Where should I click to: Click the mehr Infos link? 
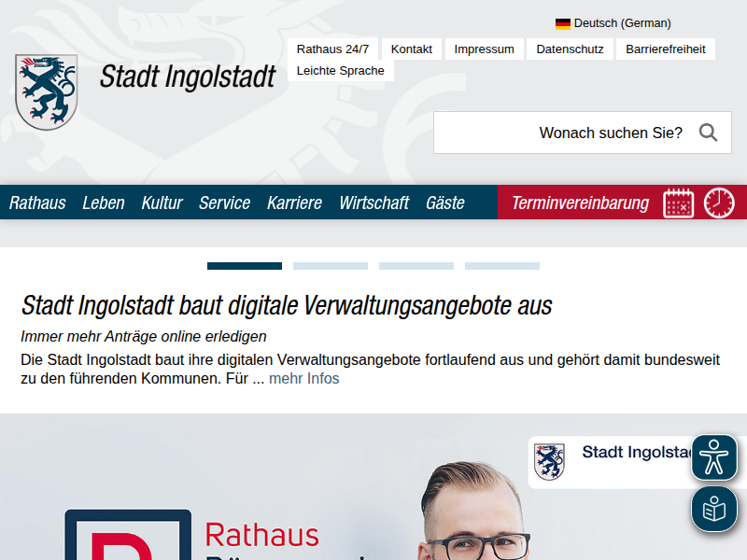pyautogui.click(x=304, y=379)
